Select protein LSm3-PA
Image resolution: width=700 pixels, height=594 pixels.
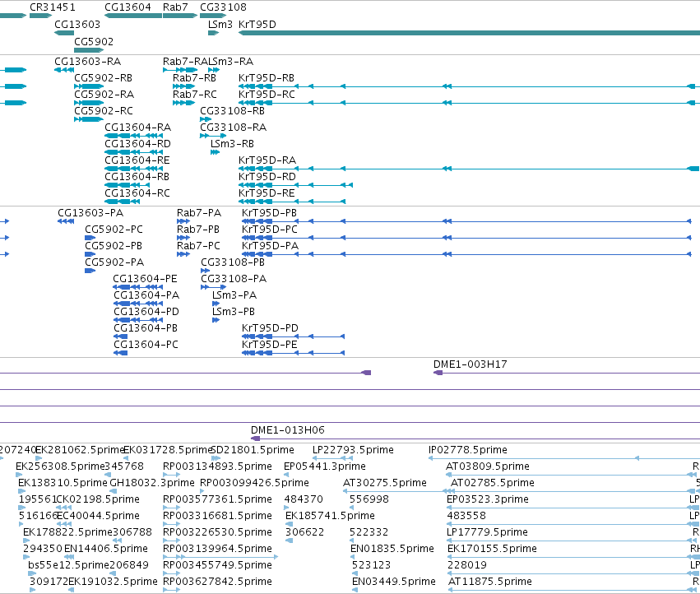[234, 295]
